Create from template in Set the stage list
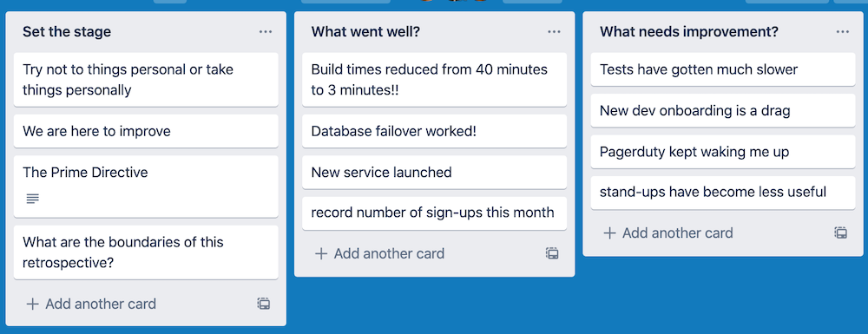The height and width of the screenshot is (334, 868). 264,304
